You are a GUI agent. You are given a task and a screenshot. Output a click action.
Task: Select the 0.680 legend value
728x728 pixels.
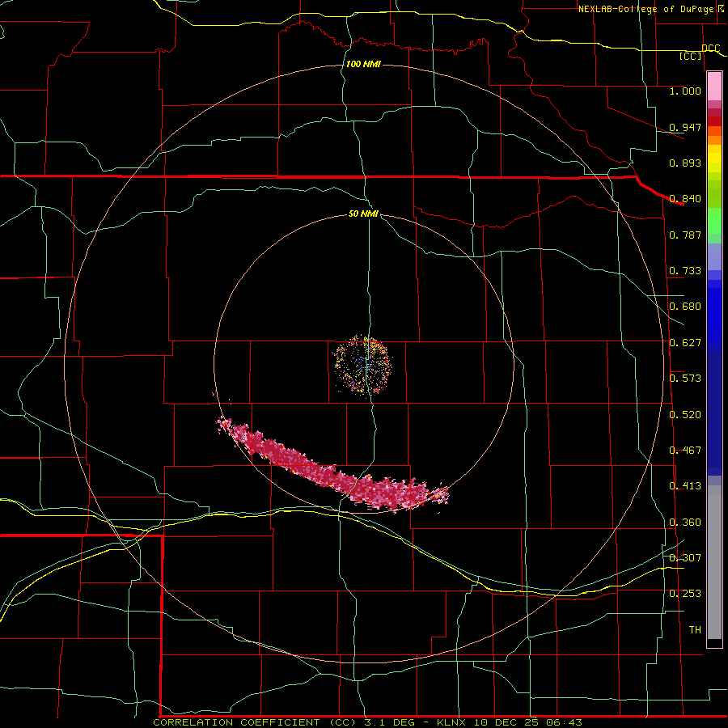[685, 307]
